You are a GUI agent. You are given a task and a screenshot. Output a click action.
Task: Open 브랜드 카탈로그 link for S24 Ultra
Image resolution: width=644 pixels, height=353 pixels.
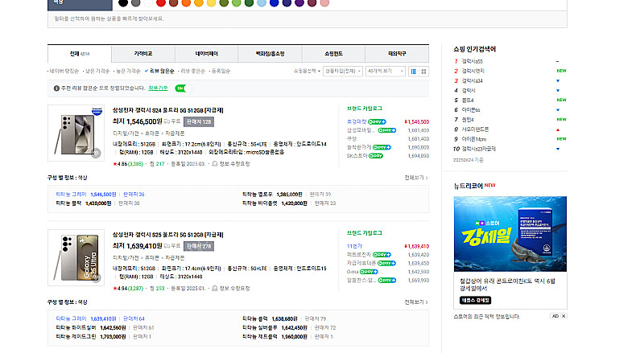tap(365, 109)
